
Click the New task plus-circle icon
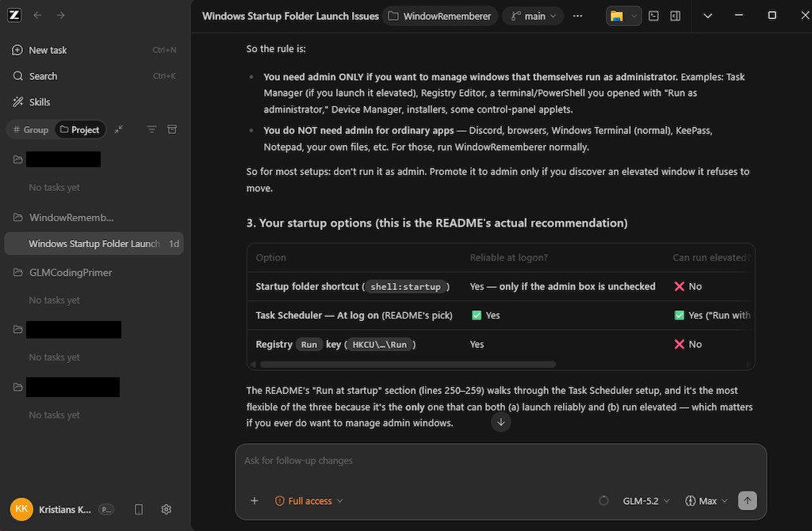pyautogui.click(x=17, y=50)
